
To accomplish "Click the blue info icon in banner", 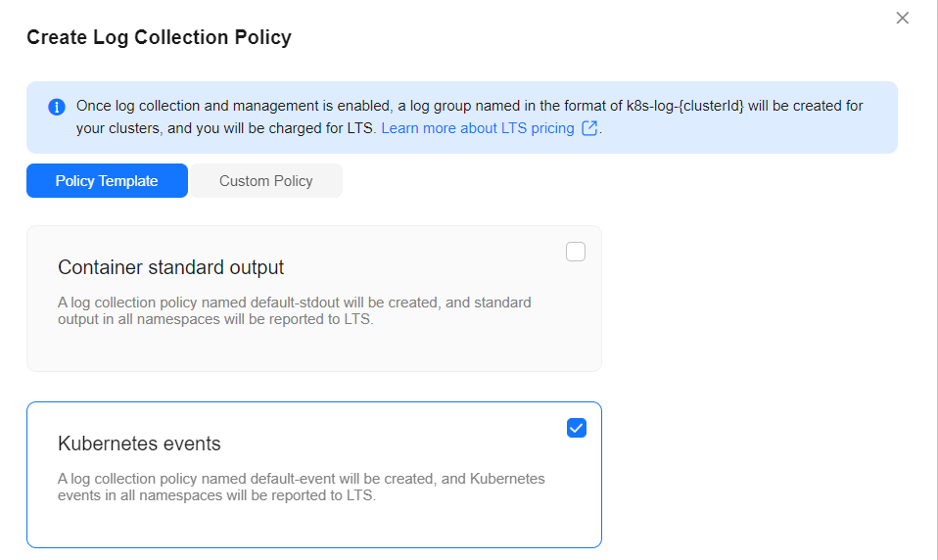I will (57, 107).
